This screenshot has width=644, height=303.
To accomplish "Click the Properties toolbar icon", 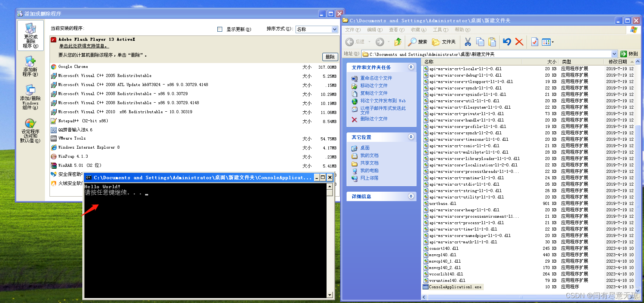I will 535,42.
